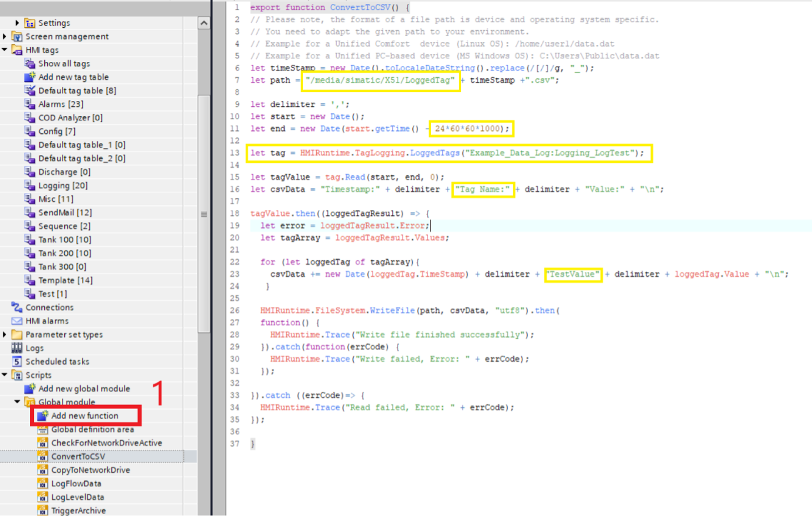The image size is (812, 518).
Task: Click the Add new global module icon
Action: 30,389
